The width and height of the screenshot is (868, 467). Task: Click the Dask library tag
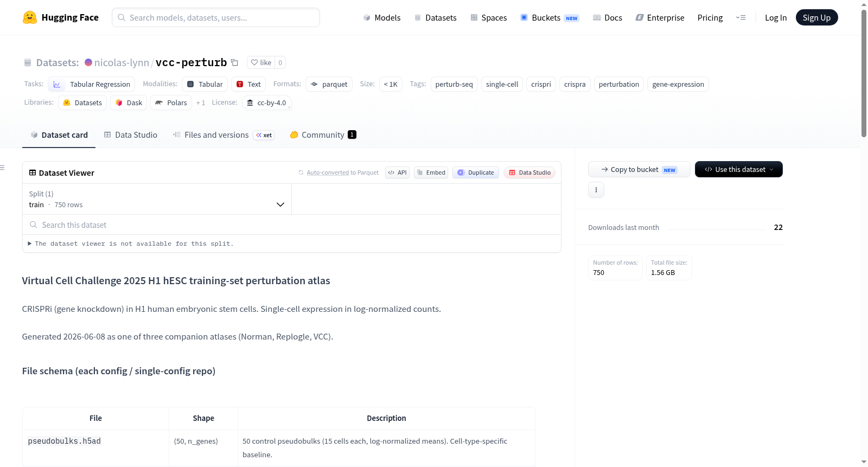[x=129, y=103]
